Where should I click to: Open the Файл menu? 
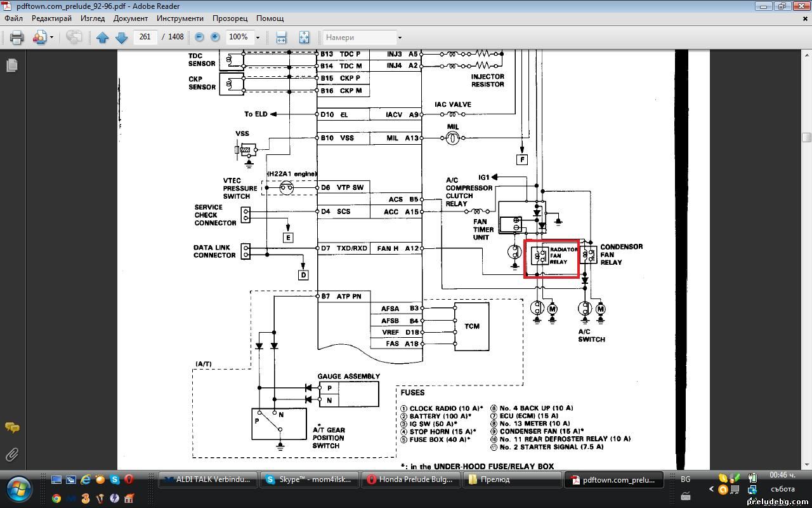point(13,18)
